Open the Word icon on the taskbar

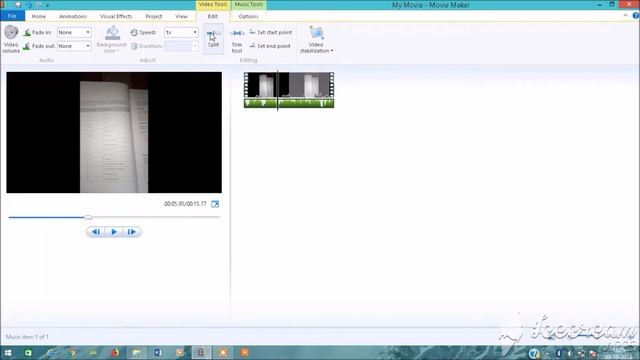point(158,352)
